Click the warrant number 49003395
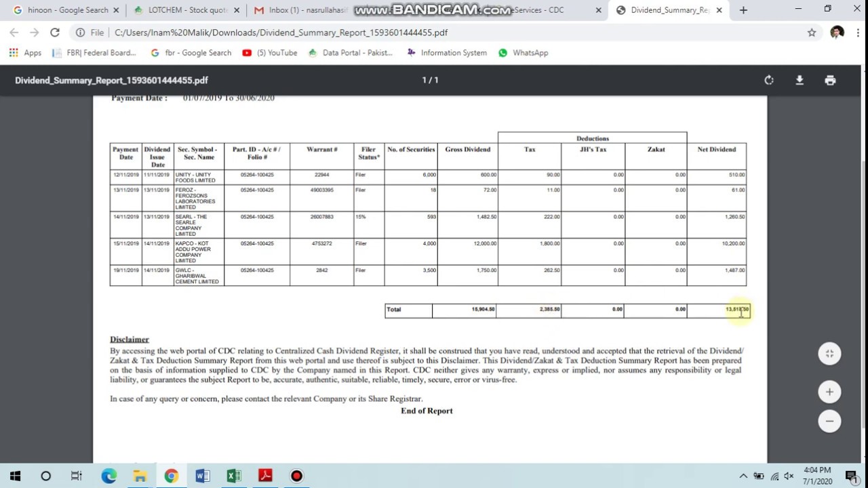Image resolution: width=868 pixels, height=488 pixels. (x=321, y=190)
